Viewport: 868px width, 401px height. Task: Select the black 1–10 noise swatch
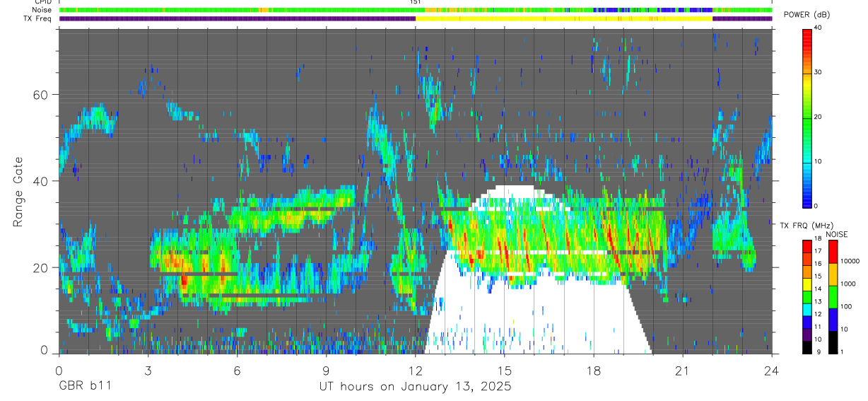click(x=833, y=342)
